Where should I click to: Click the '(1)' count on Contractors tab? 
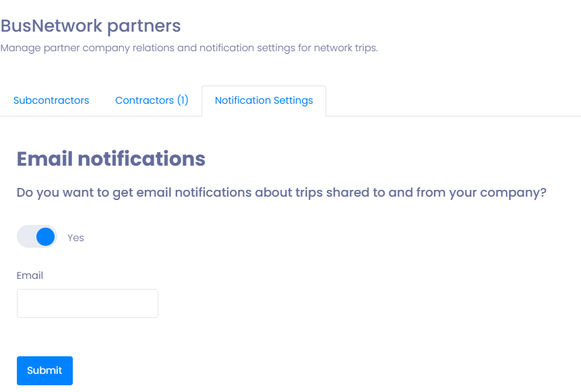click(x=183, y=100)
